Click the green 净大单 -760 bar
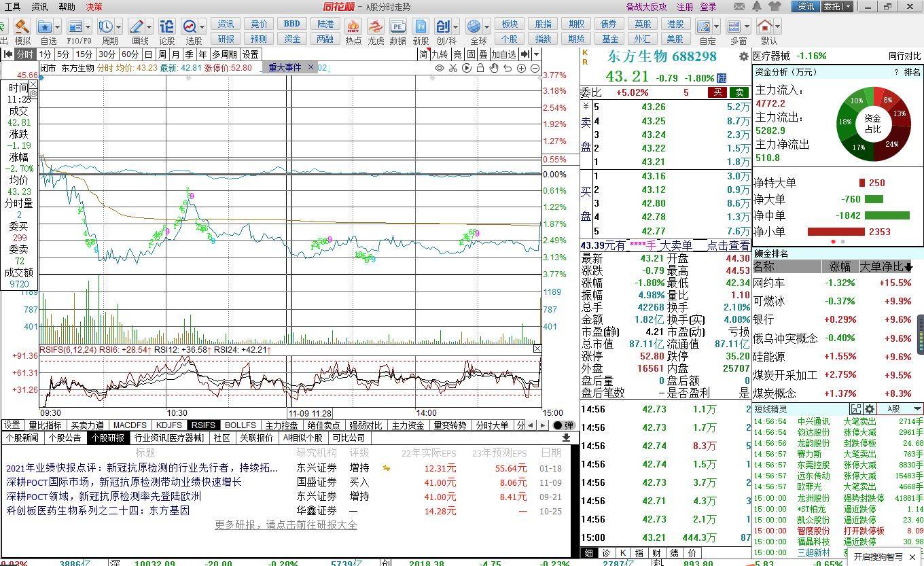The width and height of the screenshot is (924, 566). pos(874,199)
